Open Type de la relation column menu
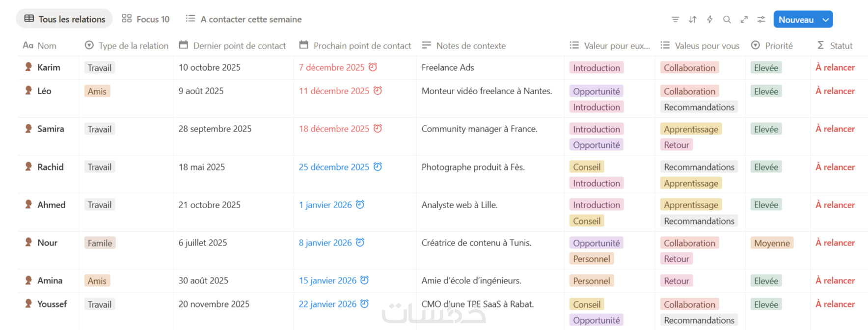The width and height of the screenshot is (868, 330). coord(133,46)
